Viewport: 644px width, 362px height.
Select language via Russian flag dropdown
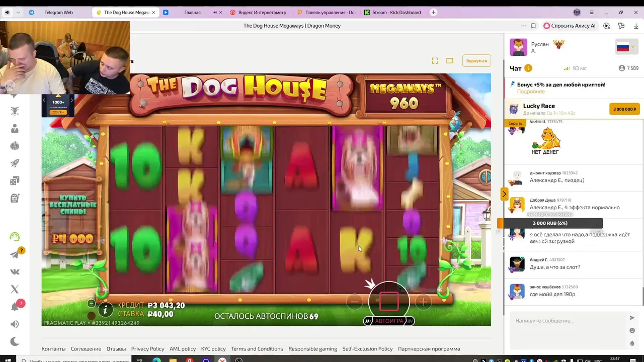click(626, 48)
